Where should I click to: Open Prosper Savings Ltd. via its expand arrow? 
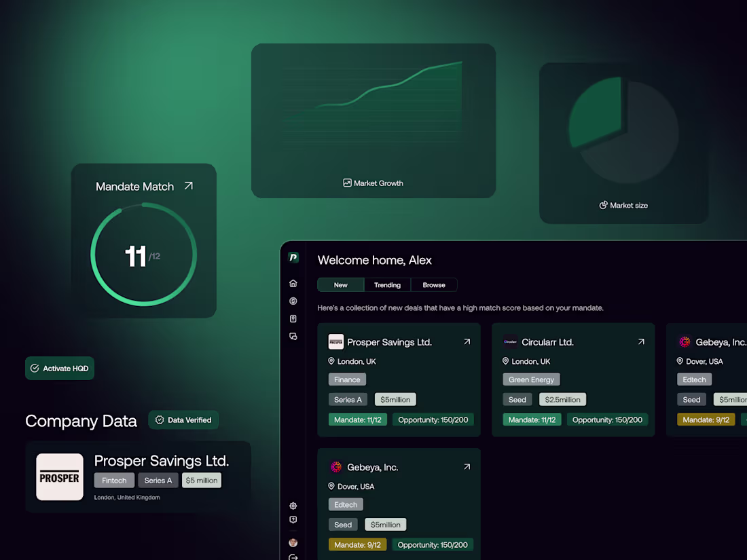point(467,341)
